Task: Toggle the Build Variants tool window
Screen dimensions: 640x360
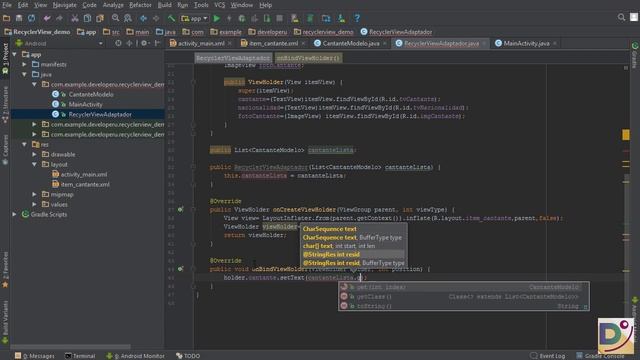Action: (5, 322)
